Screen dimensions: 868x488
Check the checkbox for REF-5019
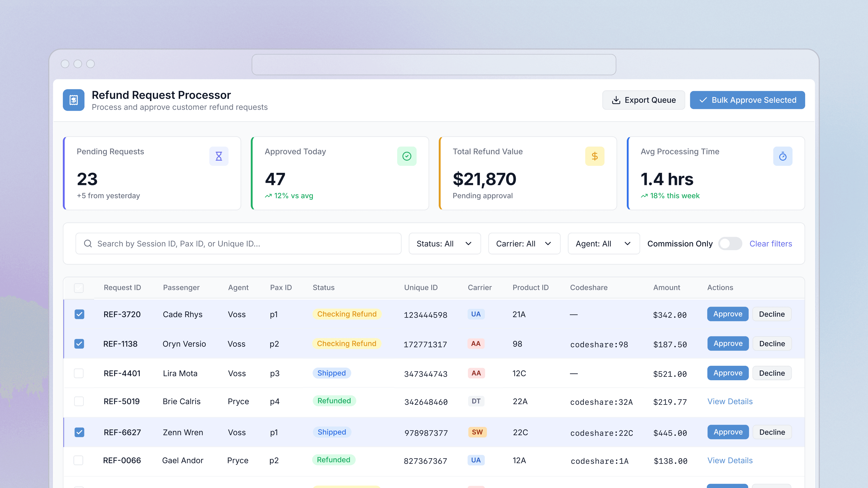79,401
